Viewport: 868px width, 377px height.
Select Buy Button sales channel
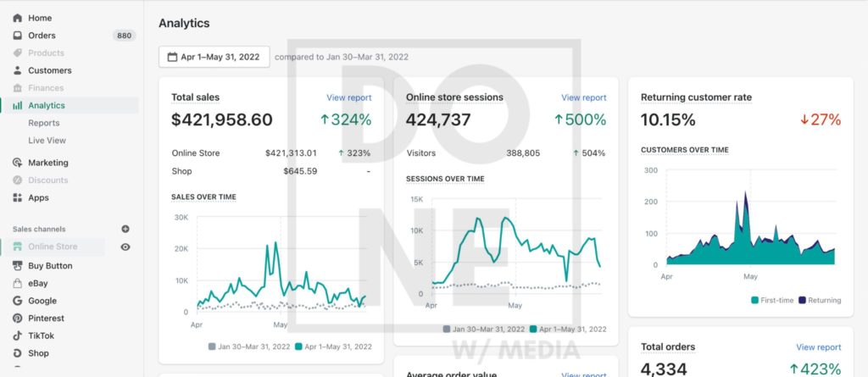pos(50,266)
